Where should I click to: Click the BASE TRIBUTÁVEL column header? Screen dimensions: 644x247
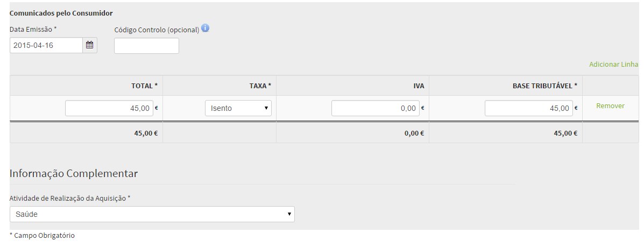[544, 86]
